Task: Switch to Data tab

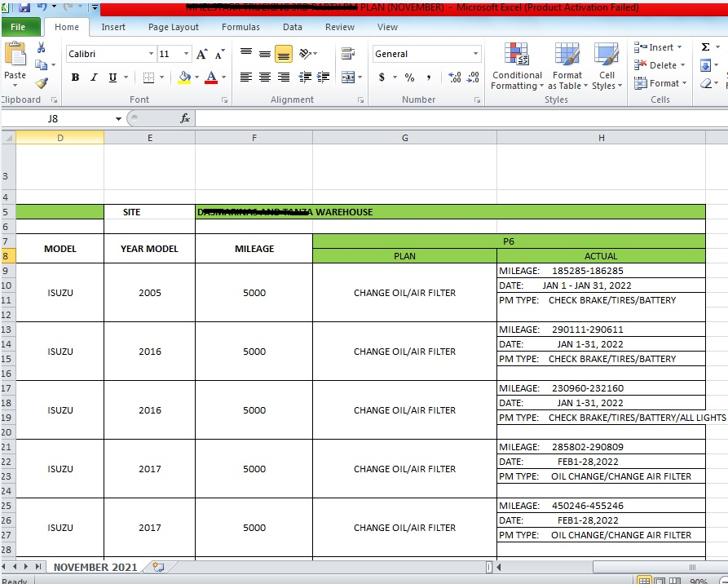Action: pos(293,27)
